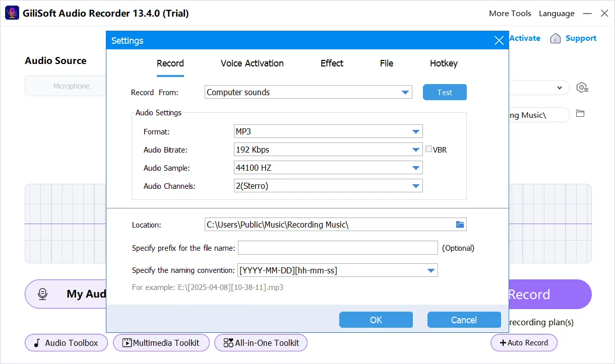The width and height of the screenshot is (615, 364).
Task: Open the More Tools menu
Action: (510, 14)
